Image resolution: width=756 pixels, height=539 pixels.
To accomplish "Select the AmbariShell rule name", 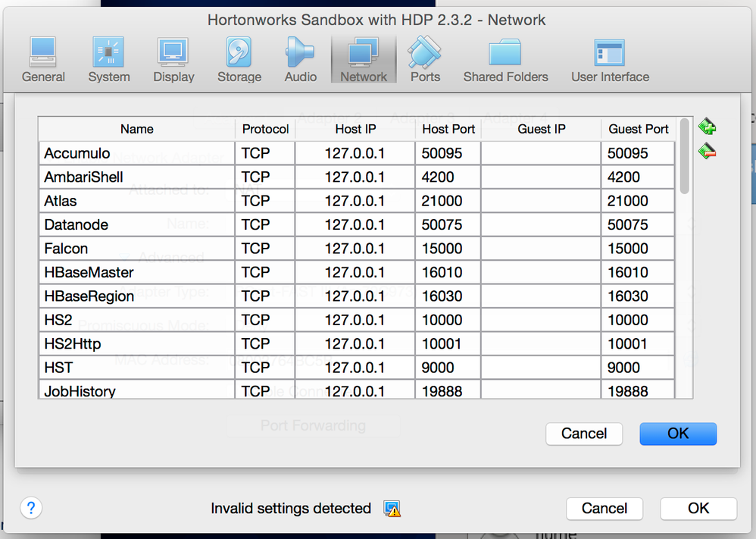I will (x=137, y=177).
